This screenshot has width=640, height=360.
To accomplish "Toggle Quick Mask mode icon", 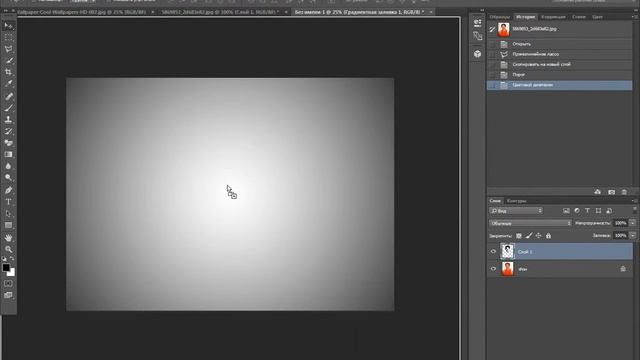I will point(8,283).
